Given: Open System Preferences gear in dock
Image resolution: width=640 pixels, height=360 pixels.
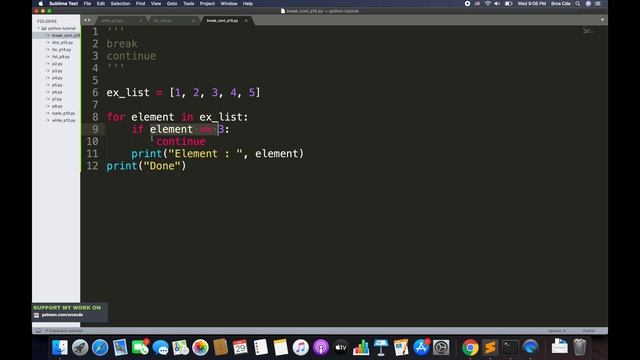Looking at the screenshot, I should pos(441,347).
